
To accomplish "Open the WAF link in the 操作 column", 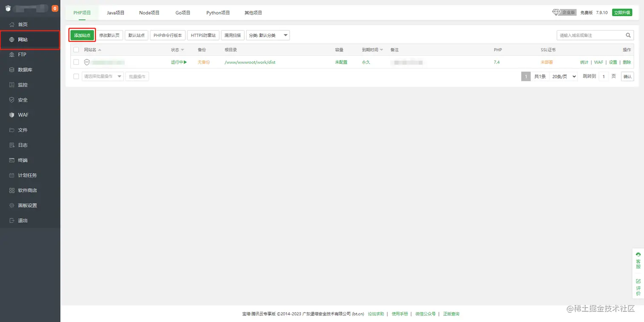I will coord(598,62).
